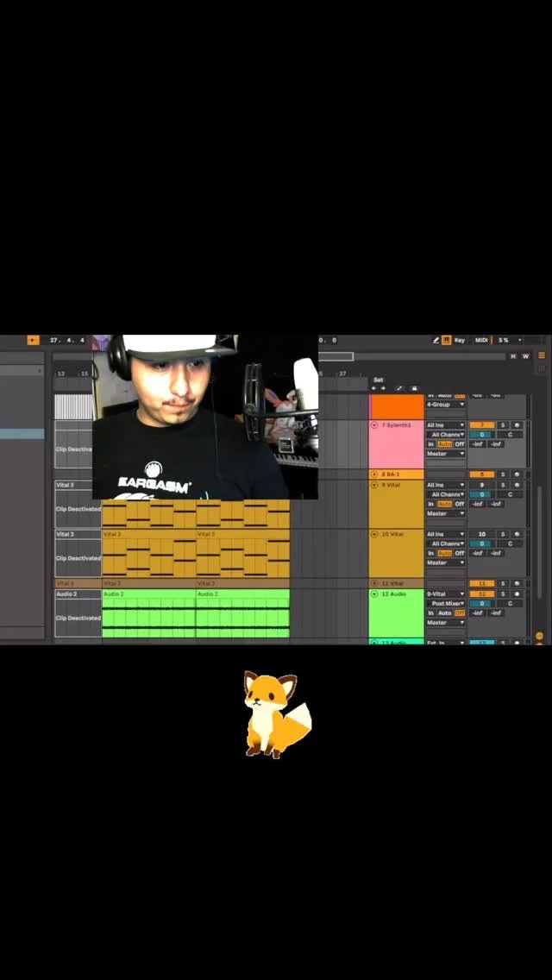
Task: Toggle track activator 7 on Sylenth1
Action: click(x=482, y=425)
